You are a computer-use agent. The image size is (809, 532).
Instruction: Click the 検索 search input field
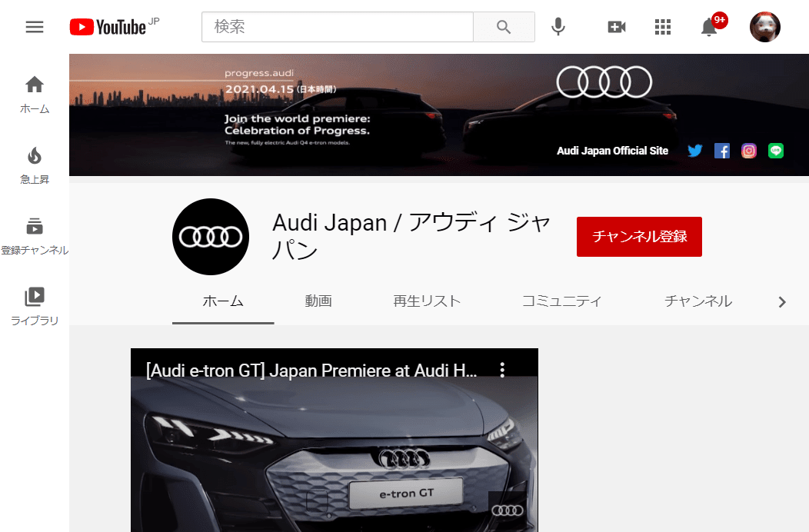337,27
